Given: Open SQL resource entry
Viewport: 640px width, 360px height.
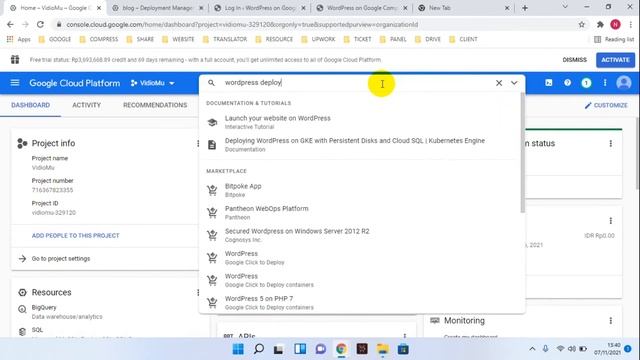Looking at the screenshot, I should tap(37, 330).
